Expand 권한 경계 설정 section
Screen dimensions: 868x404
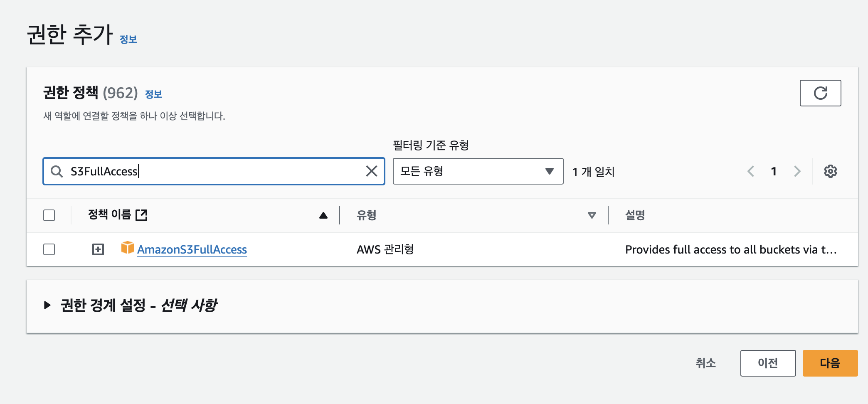[x=47, y=305]
